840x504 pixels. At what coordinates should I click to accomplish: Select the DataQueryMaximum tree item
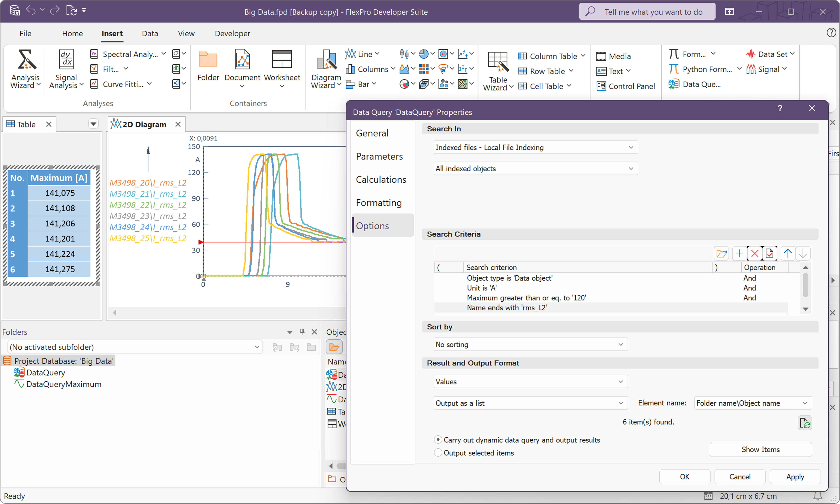(x=63, y=384)
